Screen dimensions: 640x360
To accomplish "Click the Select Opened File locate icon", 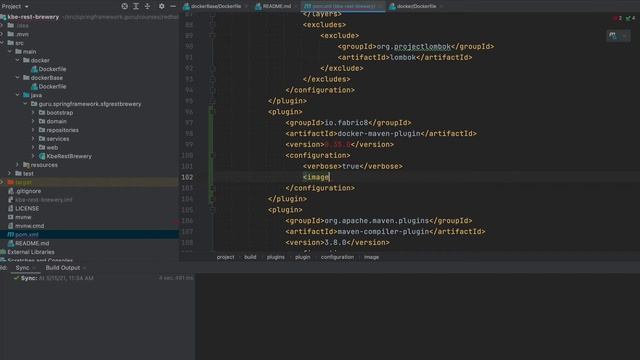I will point(124,6).
